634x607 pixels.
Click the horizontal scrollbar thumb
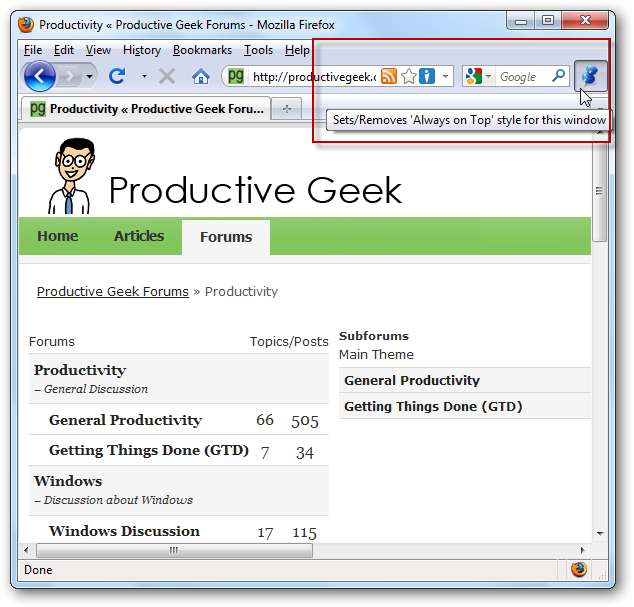pyautogui.click(x=174, y=550)
